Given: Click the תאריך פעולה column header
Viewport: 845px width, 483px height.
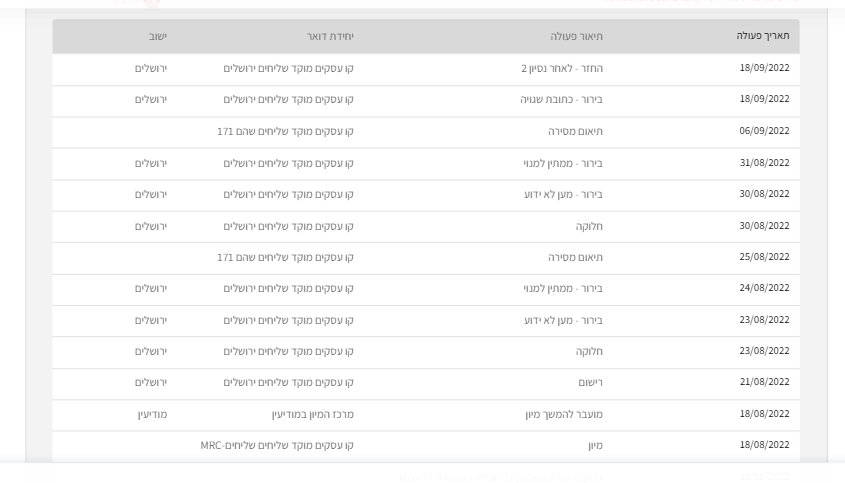Looking at the screenshot, I should click(x=762, y=36).
